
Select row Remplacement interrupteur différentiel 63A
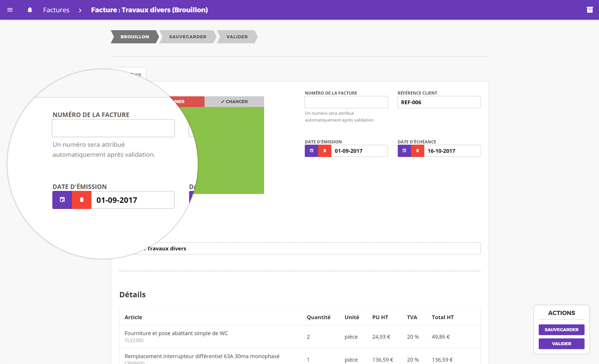(x=300, y=357)
